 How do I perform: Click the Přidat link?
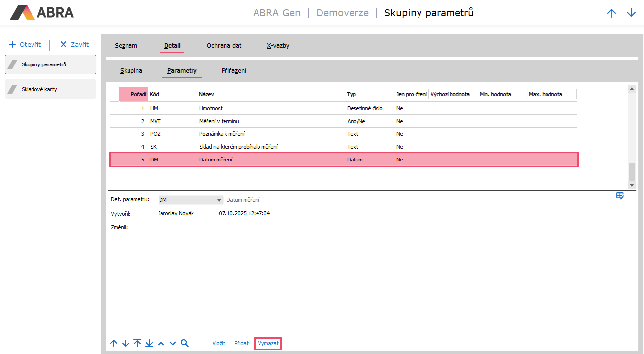241,343
